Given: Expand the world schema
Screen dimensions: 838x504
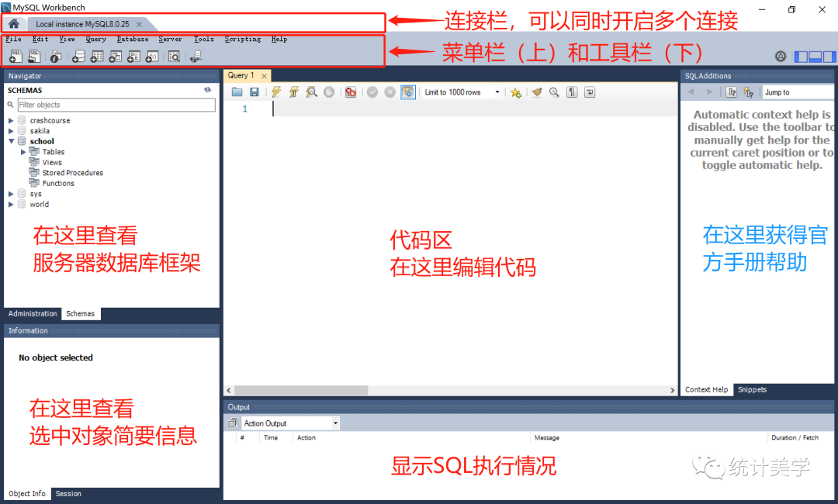Looking at the screenshot, I should tap(11, 205).
